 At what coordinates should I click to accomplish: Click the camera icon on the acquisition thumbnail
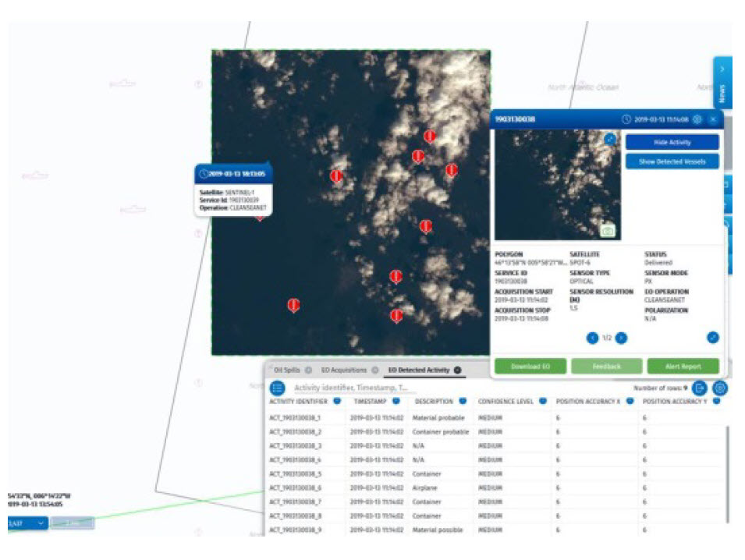coord(608,230)
